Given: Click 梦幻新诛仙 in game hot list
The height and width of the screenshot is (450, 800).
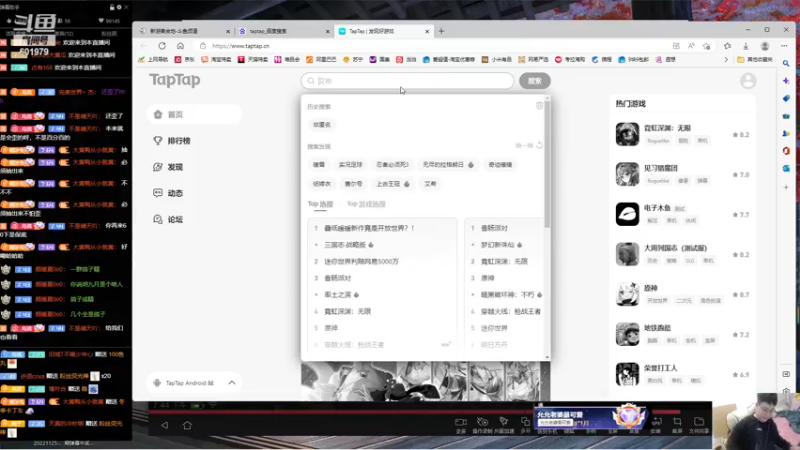Looking at the screenshot, I should [x=497, y=245].
